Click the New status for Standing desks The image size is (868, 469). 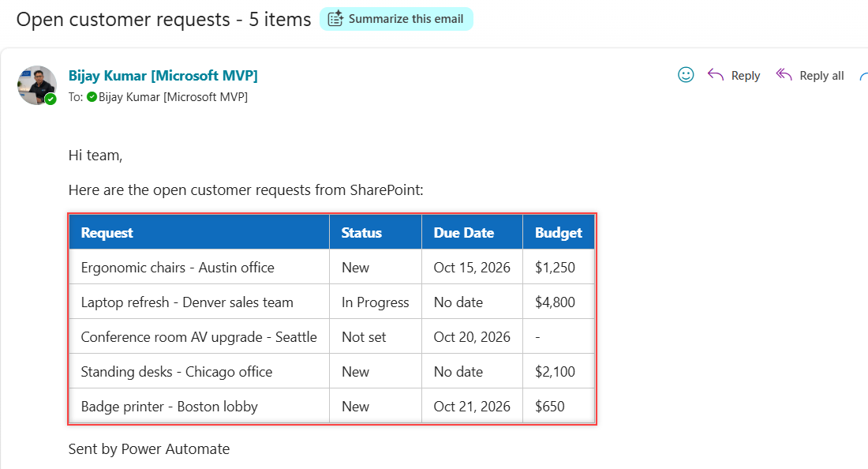click(x=376, y=372)
